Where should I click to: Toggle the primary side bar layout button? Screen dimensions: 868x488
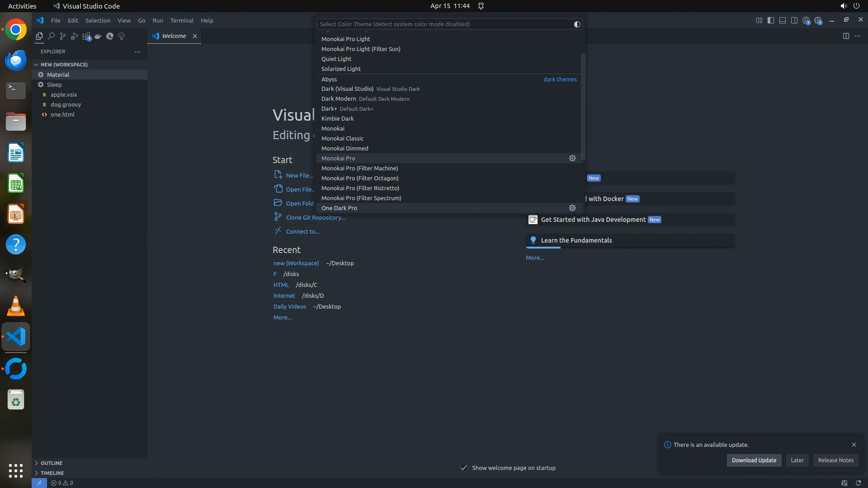[771, 20]
